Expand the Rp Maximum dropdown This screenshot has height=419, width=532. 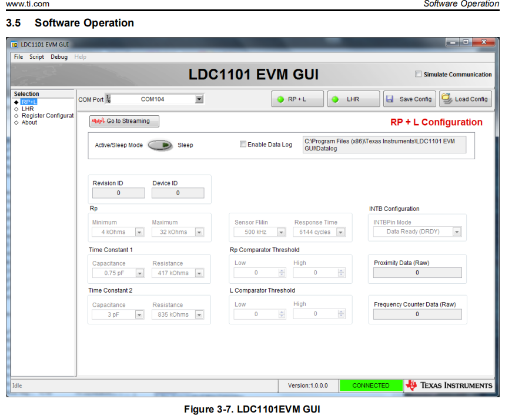coord(199,232)
